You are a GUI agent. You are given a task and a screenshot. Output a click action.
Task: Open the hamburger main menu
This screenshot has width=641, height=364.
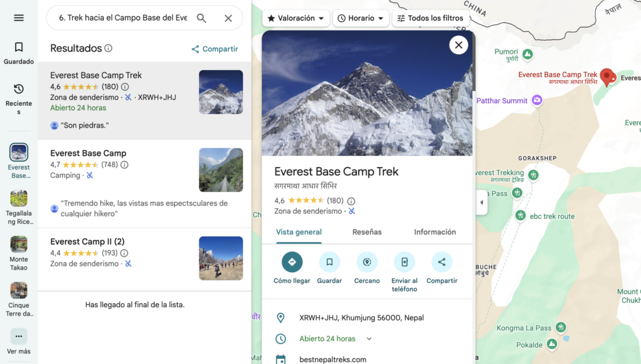[x=19, y=18]
